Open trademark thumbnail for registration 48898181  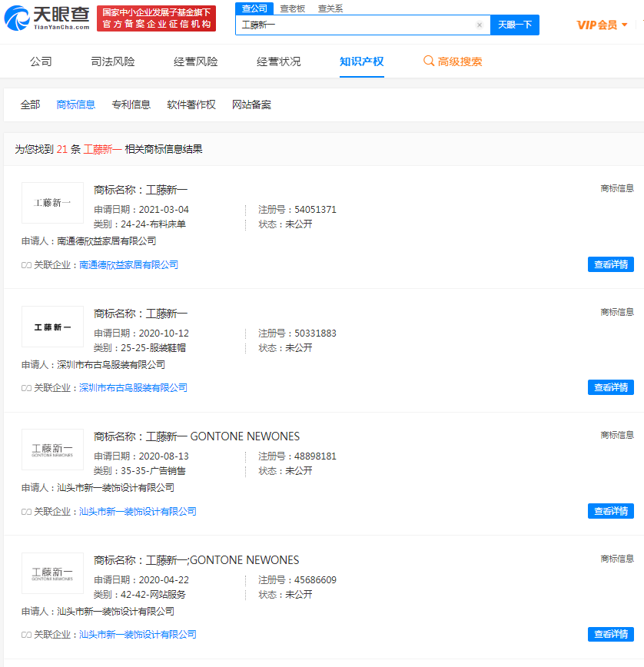pos(52,450)
